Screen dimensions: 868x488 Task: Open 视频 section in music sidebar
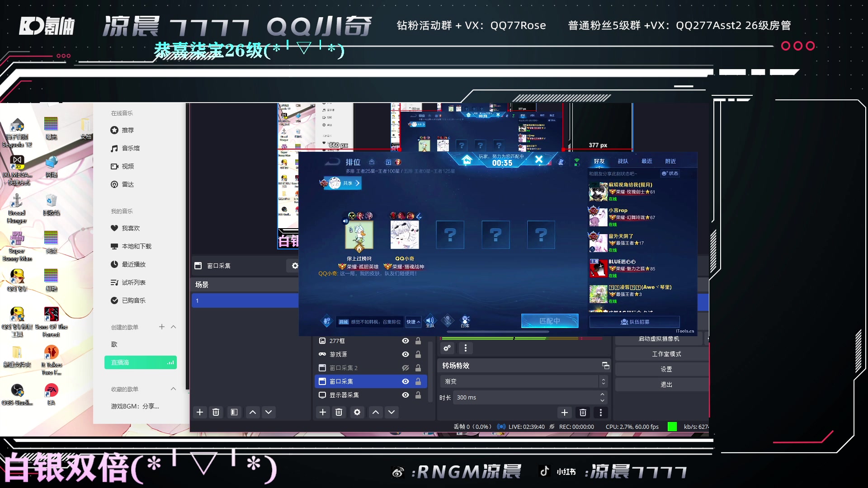click(123, 166)
